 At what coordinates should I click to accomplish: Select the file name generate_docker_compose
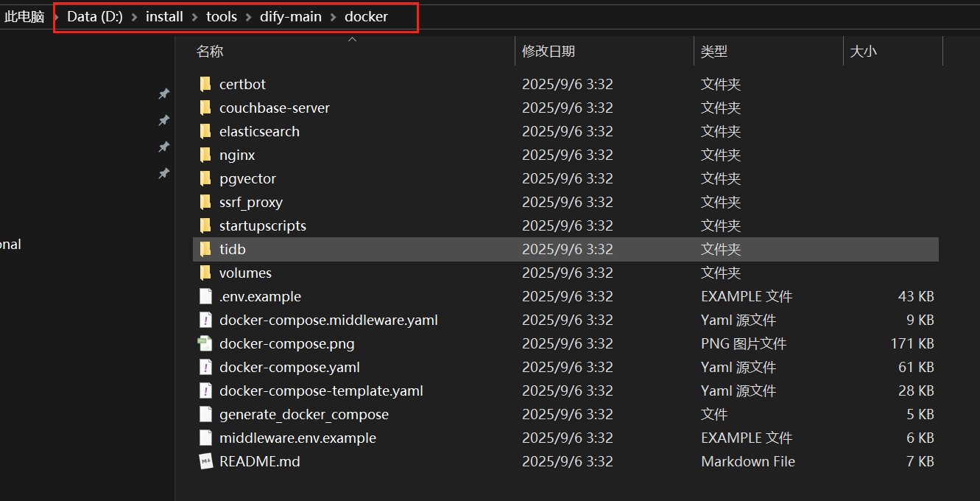point(304,414)
